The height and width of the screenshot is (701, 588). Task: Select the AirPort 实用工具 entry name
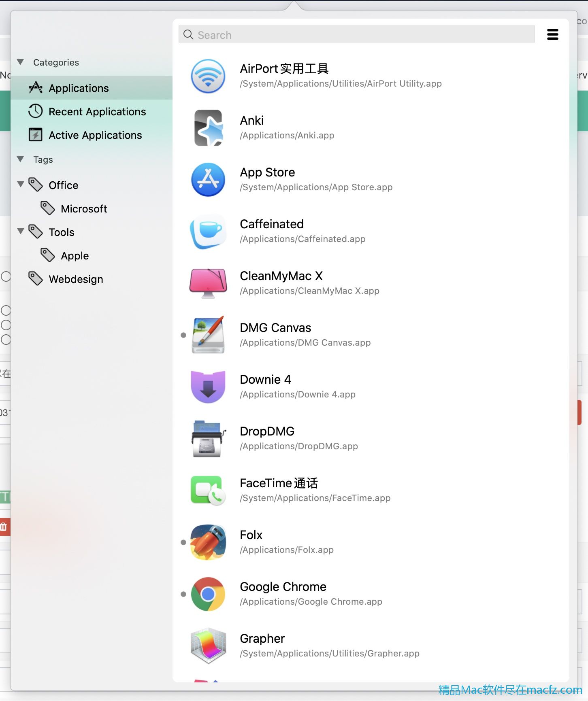coord(284,68)
